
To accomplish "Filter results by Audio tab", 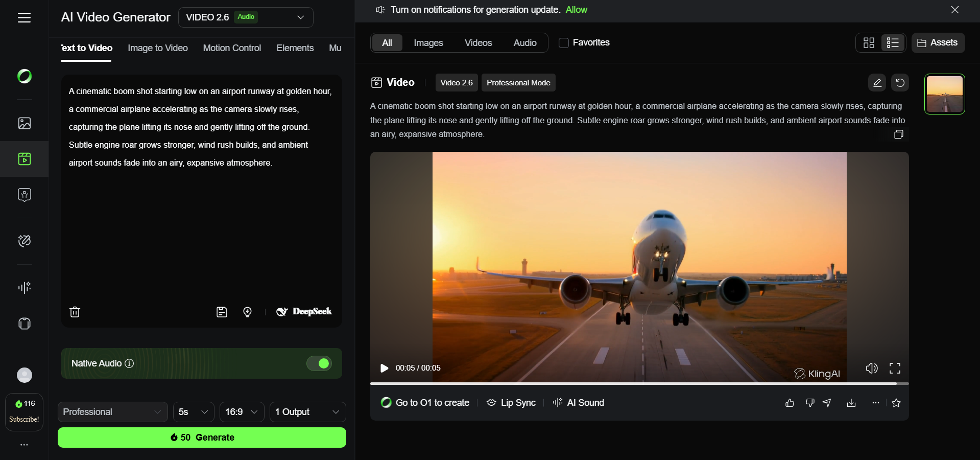I will [x=525, y=43].
